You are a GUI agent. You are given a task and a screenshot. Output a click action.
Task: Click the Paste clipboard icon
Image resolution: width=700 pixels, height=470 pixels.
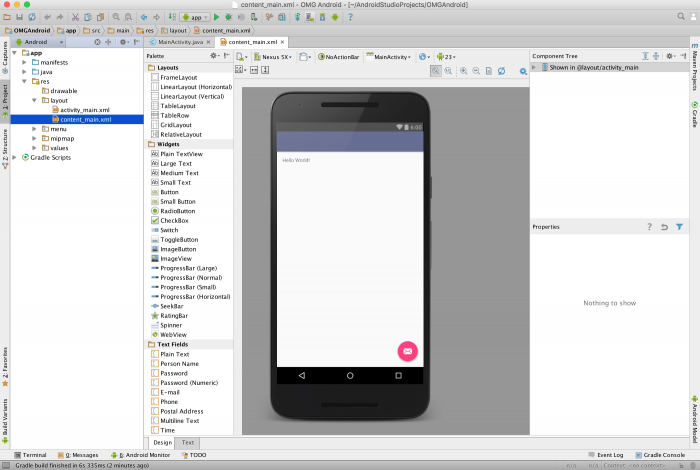[100, 17]
